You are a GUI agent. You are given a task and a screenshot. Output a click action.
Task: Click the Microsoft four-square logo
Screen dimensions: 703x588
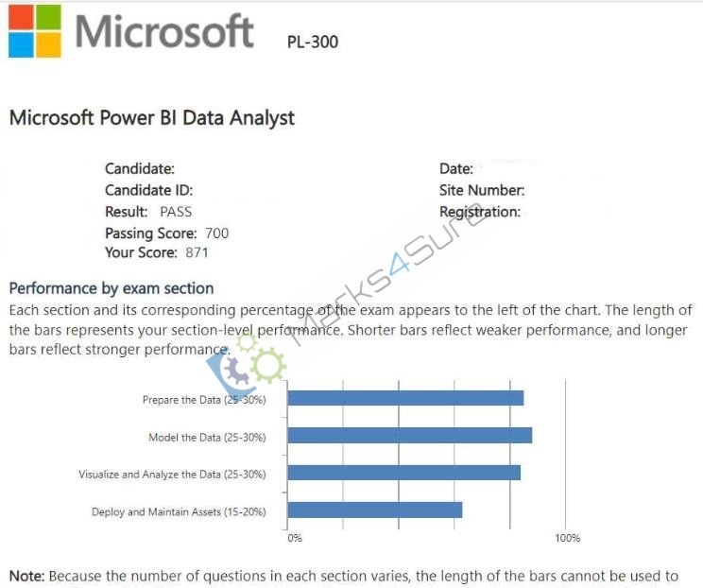tap(35, 31)
